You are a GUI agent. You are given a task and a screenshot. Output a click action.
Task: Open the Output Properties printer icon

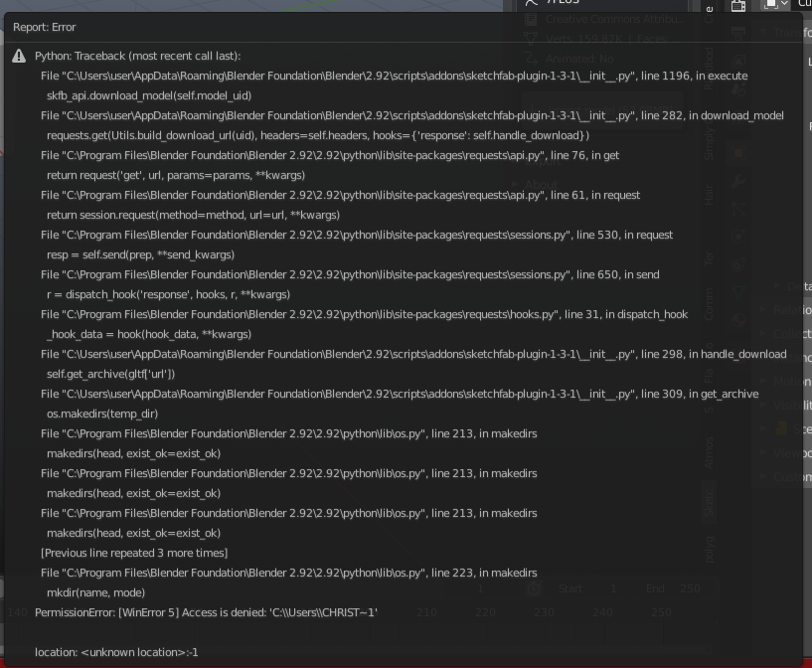[x=737, y=31]
